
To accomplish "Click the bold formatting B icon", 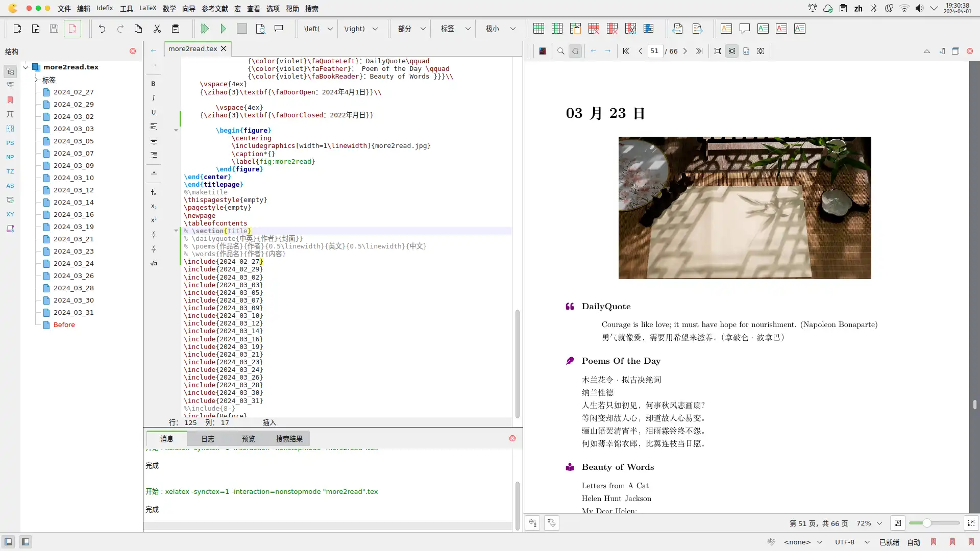I will [x=153, y=84].
